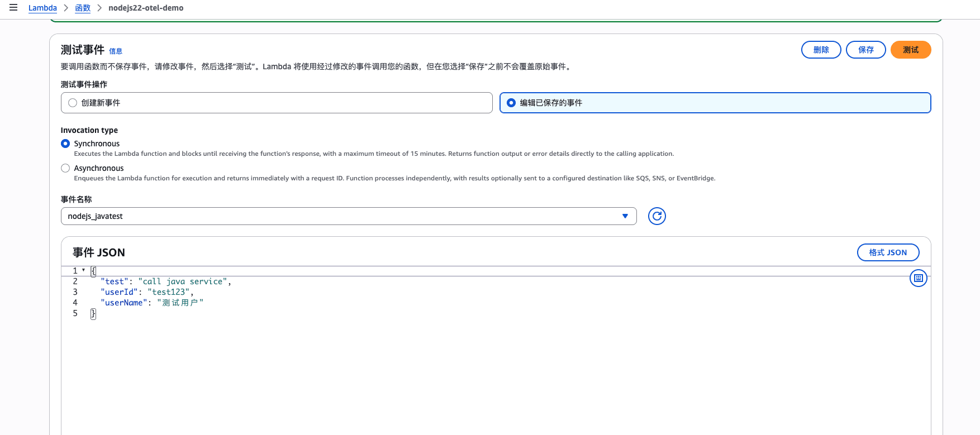Run the orange 测试 button
The width and height of the screenshot is (980, 435).
coord(910,50)
